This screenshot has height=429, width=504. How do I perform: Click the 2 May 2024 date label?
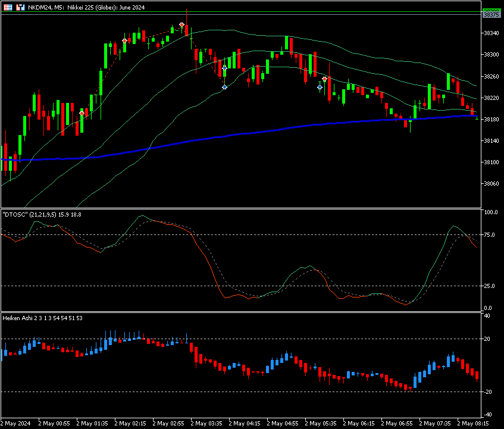click(15, 423)
